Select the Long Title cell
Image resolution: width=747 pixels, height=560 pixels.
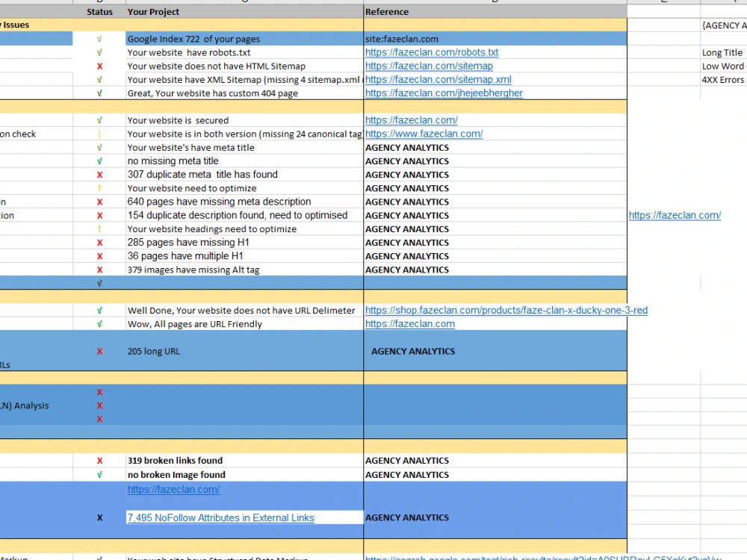(x=723, y=52)
